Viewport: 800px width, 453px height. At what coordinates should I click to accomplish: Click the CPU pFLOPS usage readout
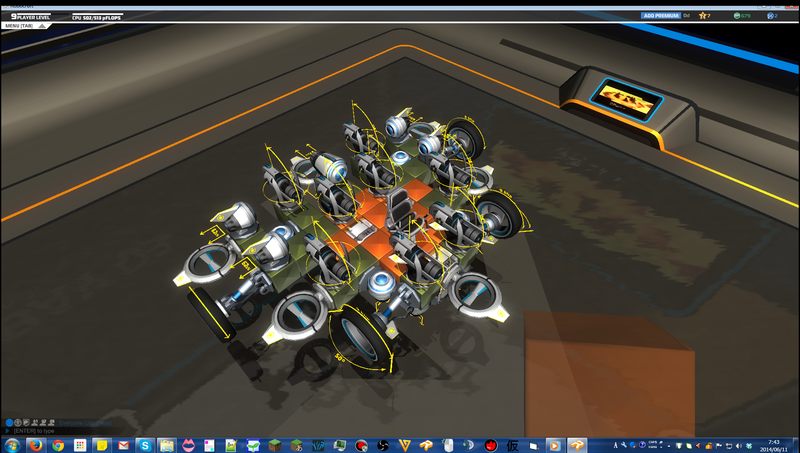(97, 17)
